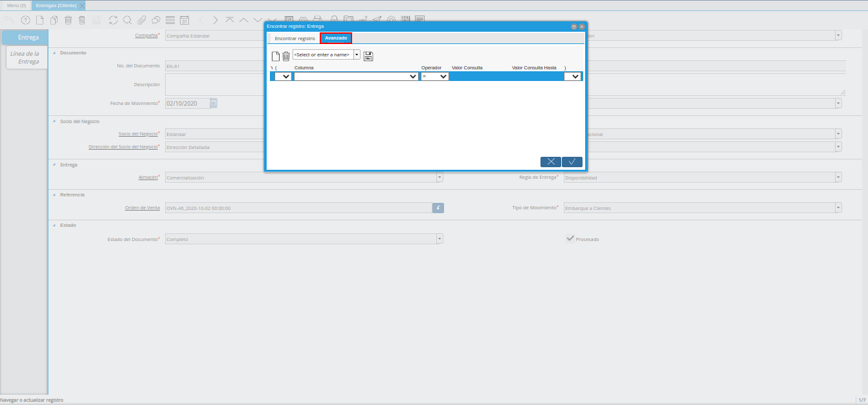Collapse the Estado section
The height and width of the screenshot is (405, 868).
54,225
